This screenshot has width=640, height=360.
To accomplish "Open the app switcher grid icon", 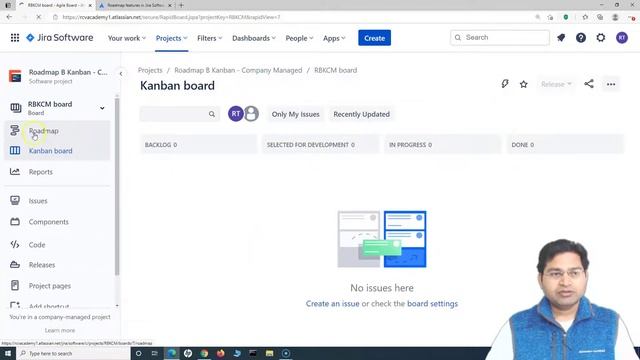I will click(x=15, y=38).
